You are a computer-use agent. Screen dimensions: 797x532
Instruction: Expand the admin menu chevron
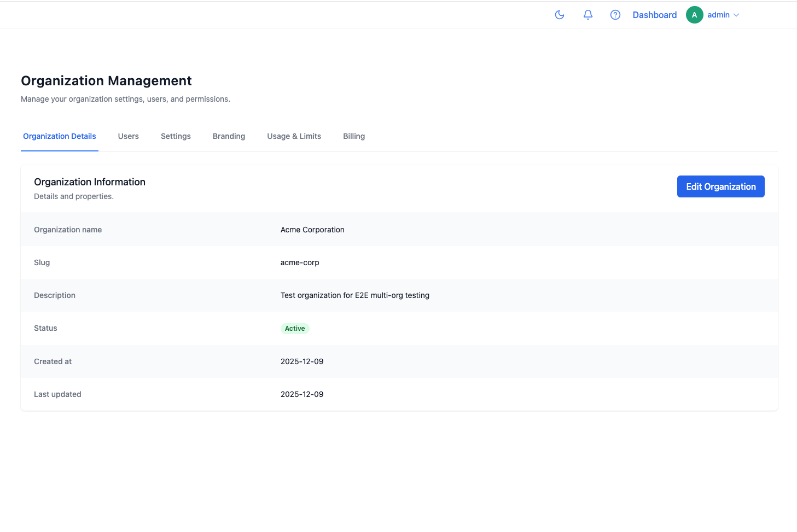pos(736,15)
